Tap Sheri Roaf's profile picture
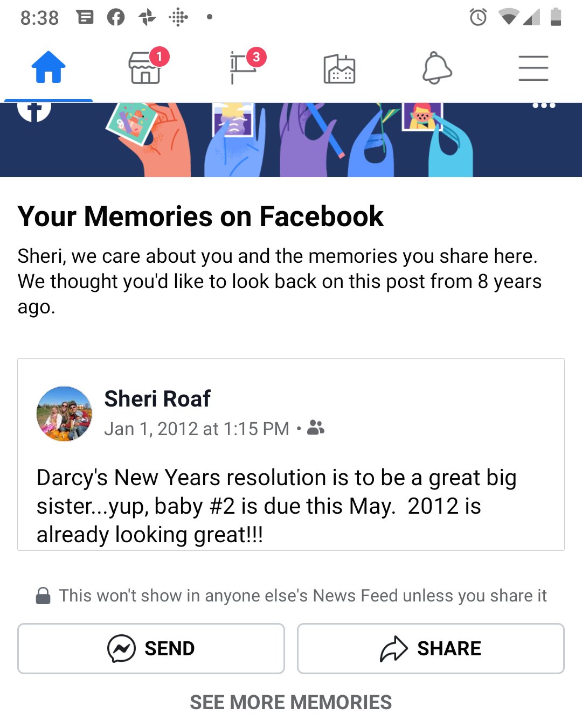 [64, 414]
